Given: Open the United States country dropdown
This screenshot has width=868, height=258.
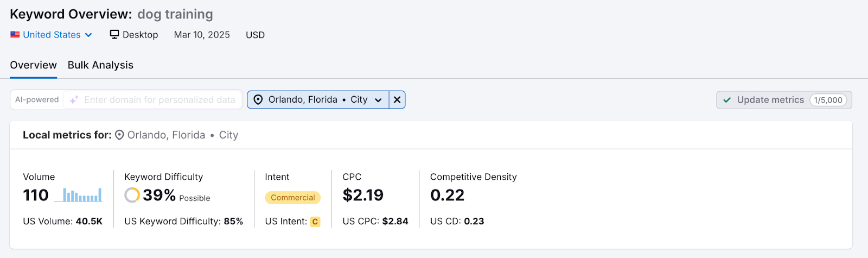Looking at the screenshot, I should pos(52,35).
